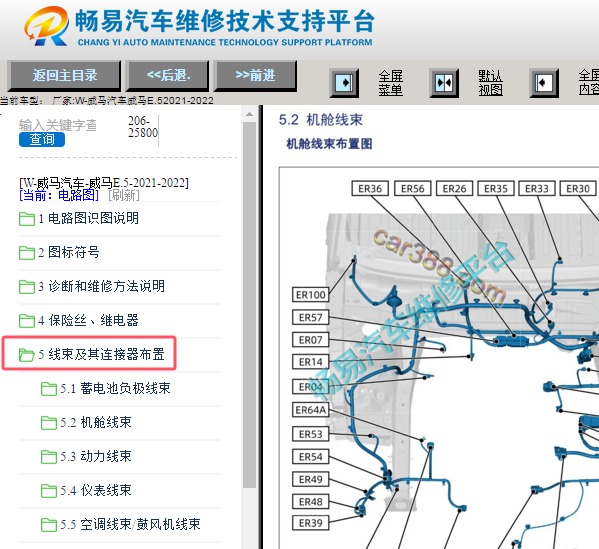Click the full-screen menu arrow icon
The image size is (599, 549).
click(x=344, y=83)
